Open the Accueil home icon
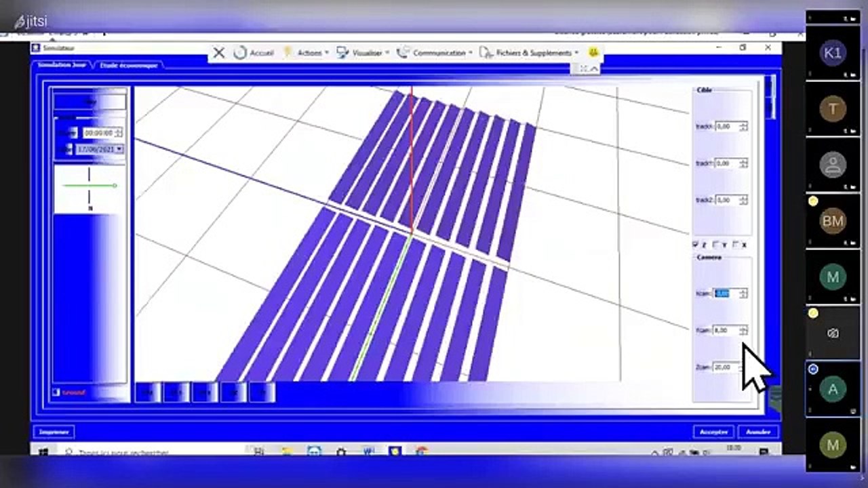This screenshot has height=488, width=868. click(239, 53)
